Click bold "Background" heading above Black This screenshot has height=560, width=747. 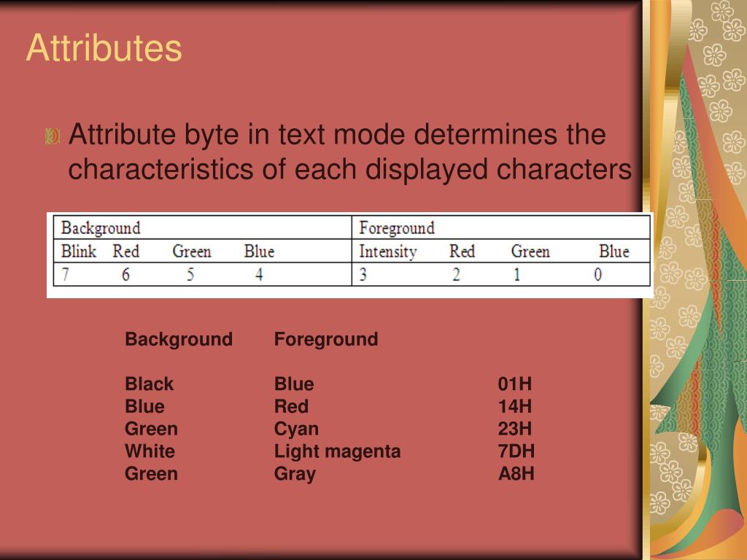tap(179, 339)
